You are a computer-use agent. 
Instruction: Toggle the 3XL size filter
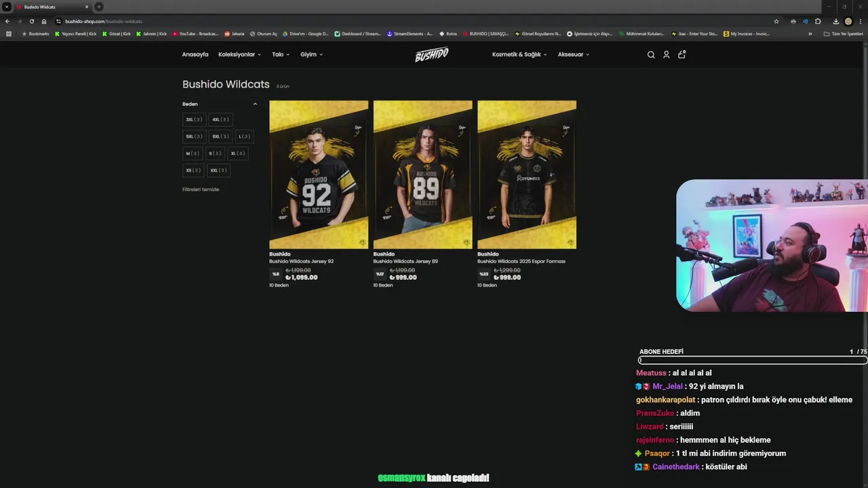194,119
